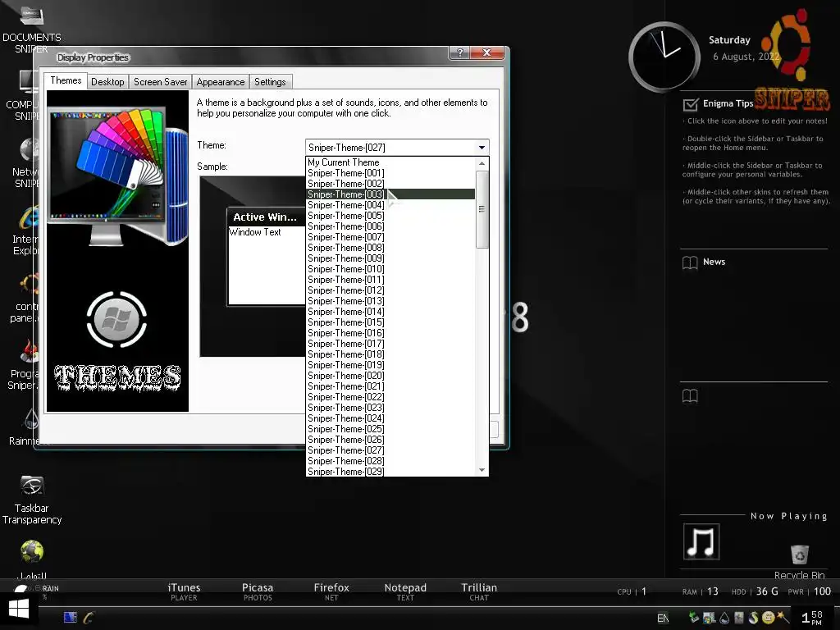Launch iTunes Player from the dock bar

pyautogui.click(x=184, y=591)
